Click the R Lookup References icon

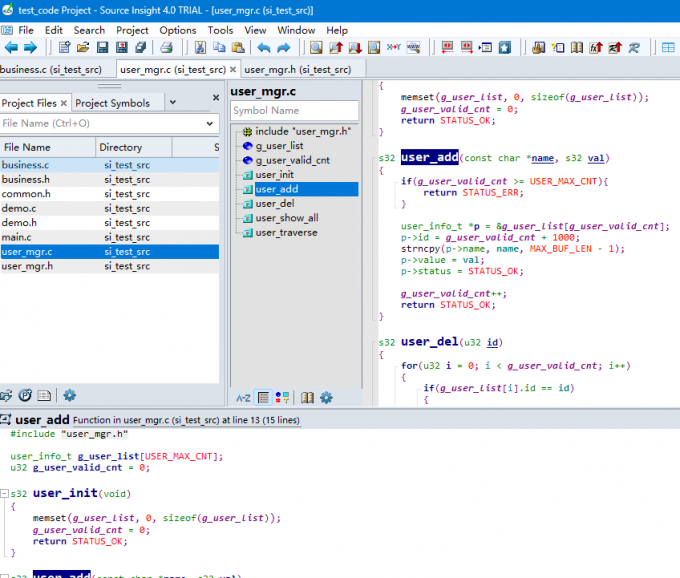[x=634, y=47]
